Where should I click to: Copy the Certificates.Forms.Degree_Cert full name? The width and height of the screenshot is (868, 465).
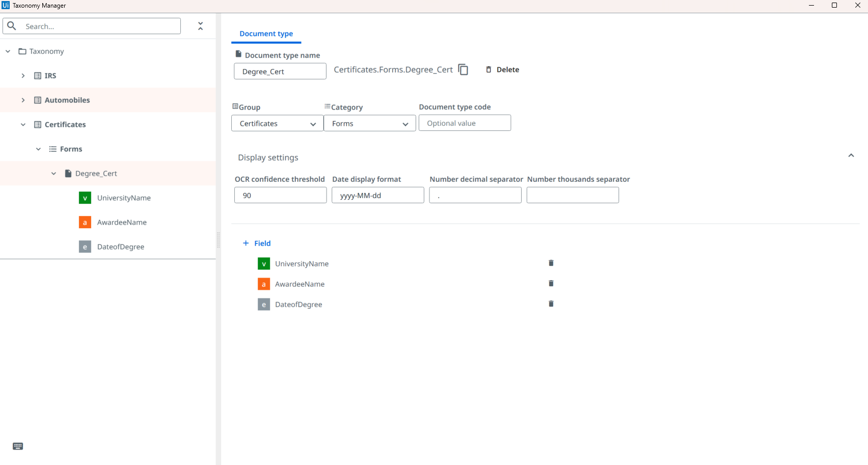pyautogui.click(x=463, y=69)
